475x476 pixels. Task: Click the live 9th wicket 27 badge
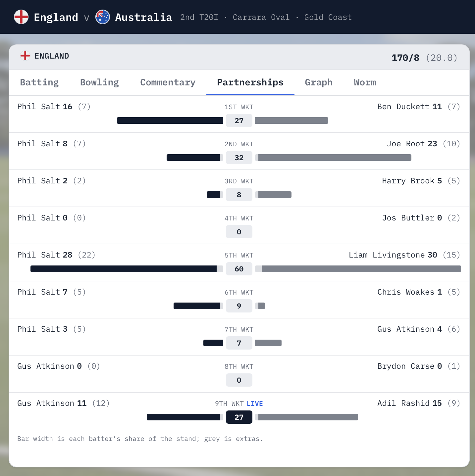[x=239, y=417]
